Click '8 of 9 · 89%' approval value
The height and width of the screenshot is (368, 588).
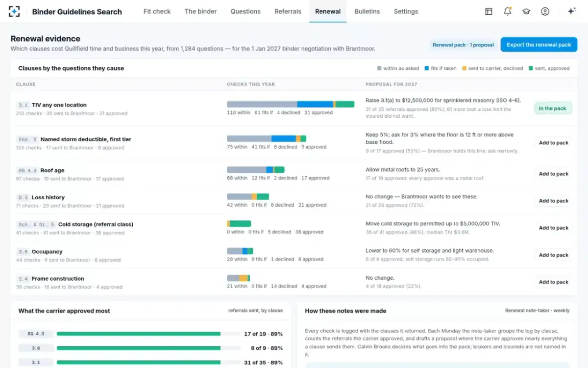coord(267,348)
